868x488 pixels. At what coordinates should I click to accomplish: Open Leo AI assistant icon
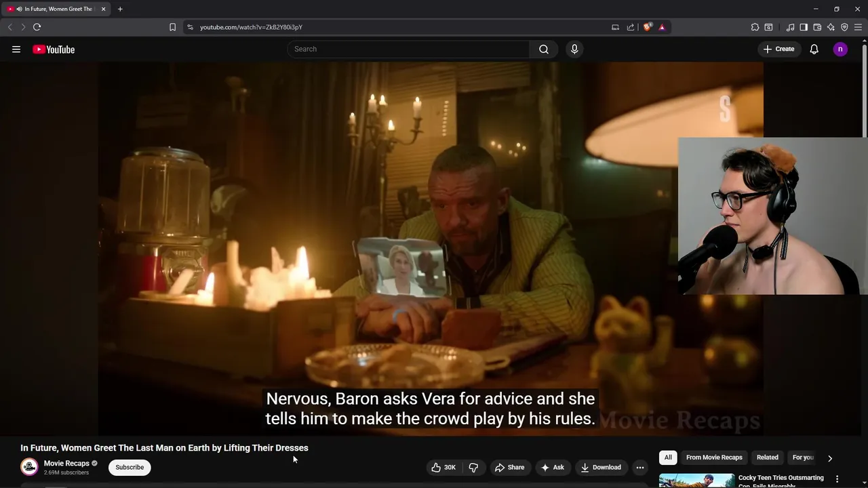point(831,27)
